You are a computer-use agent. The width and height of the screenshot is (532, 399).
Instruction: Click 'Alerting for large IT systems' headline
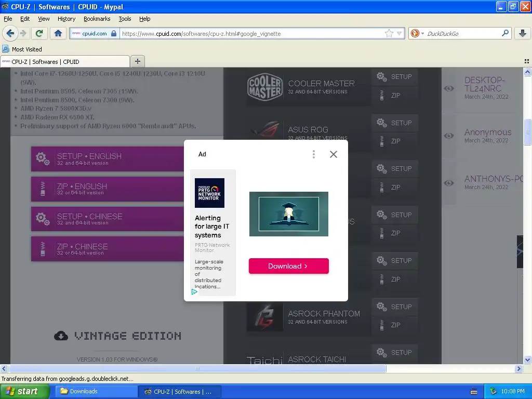tap(212, 227)
